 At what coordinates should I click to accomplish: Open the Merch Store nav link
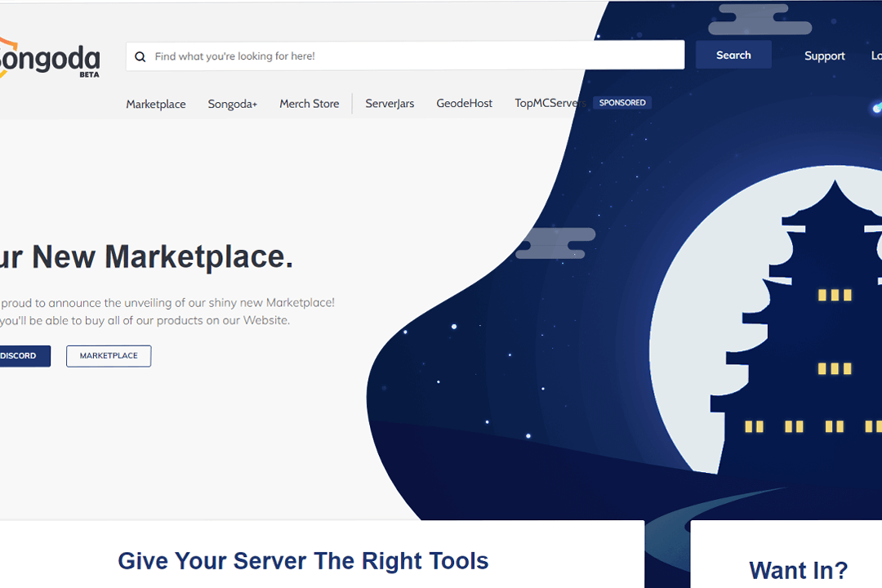point(310,104)
